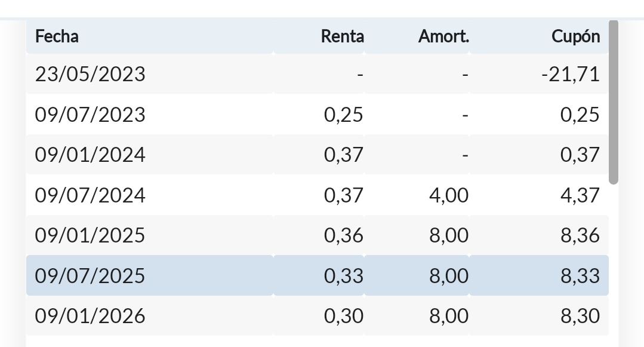The width and height of the screenshot is (644, 347).
Task: Click the 8,30 cupón value
Action: [x=580, y=316]
